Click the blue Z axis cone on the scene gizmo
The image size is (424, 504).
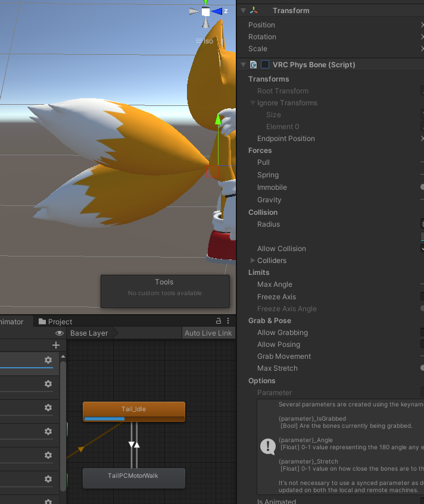[218, 11]
